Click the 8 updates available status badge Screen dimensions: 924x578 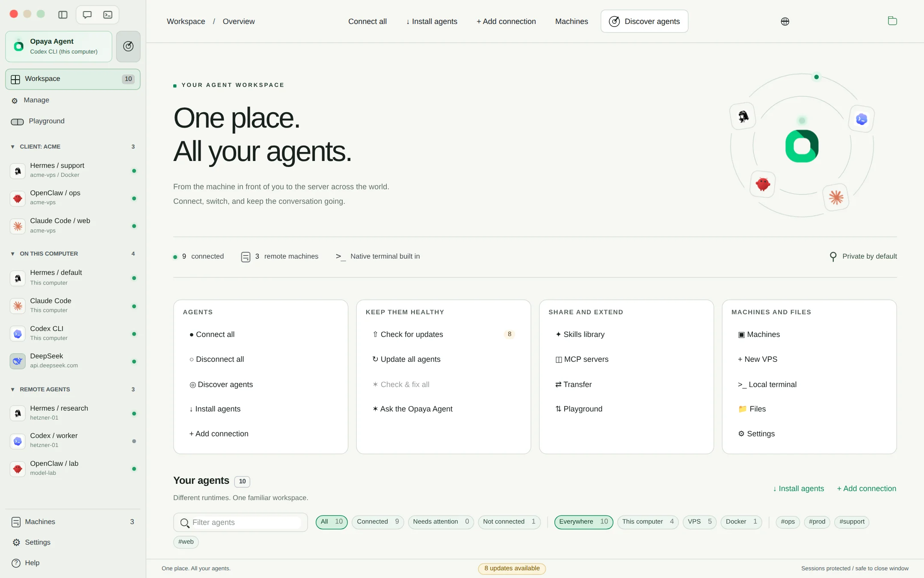point(512,569)
